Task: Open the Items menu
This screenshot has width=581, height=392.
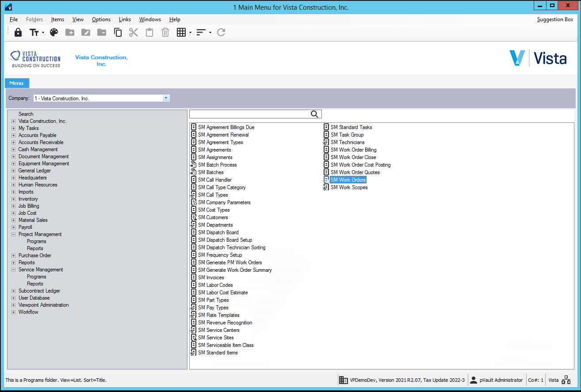Action: point(57,19)
